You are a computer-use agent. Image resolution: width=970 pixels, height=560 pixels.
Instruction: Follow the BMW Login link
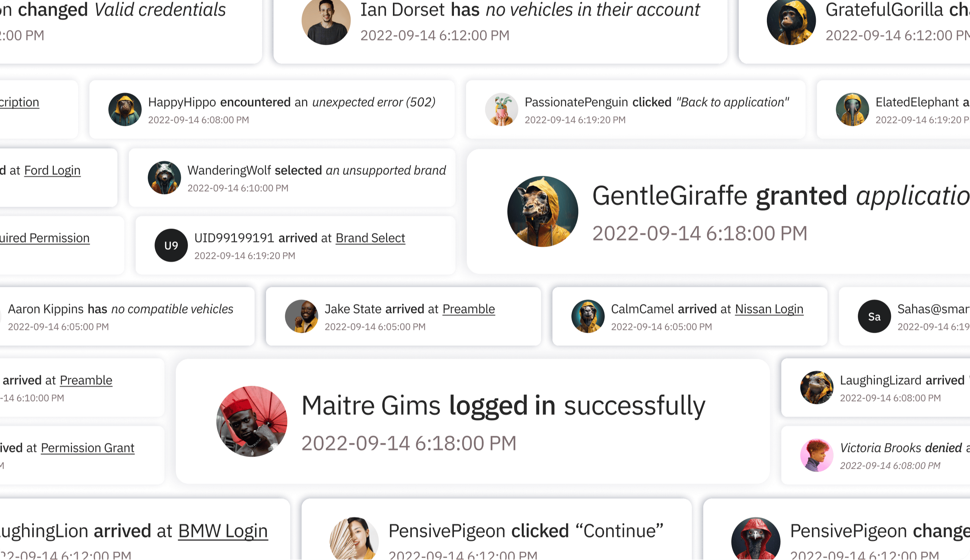[223, 531]
